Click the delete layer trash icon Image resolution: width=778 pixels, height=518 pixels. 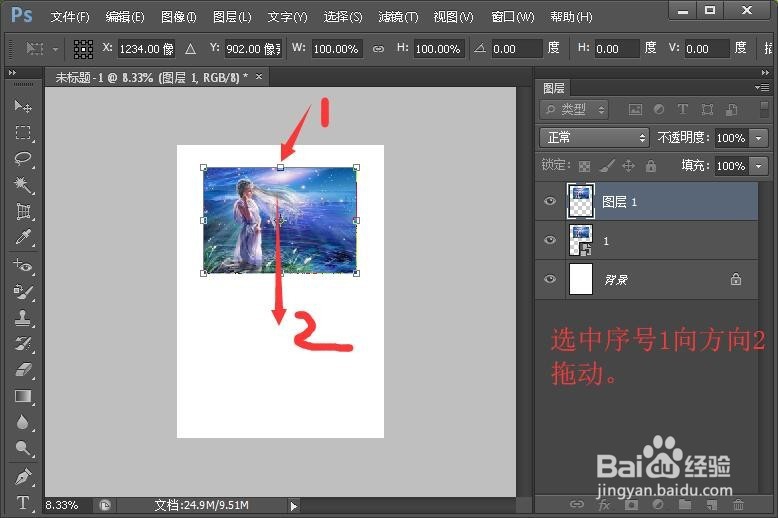[738, 505]
